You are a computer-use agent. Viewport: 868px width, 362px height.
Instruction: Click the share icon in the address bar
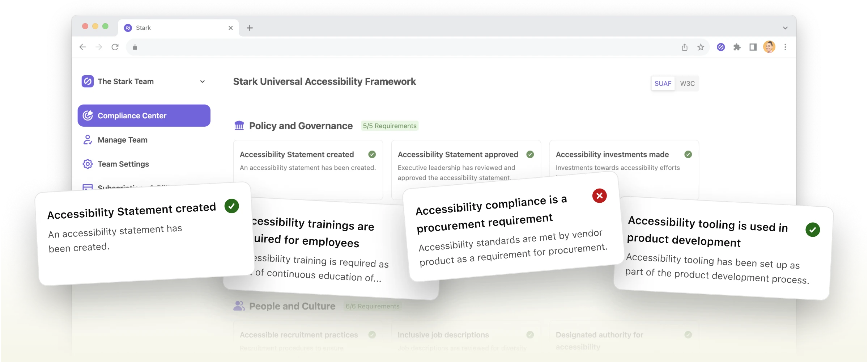(x=685, y=47)
